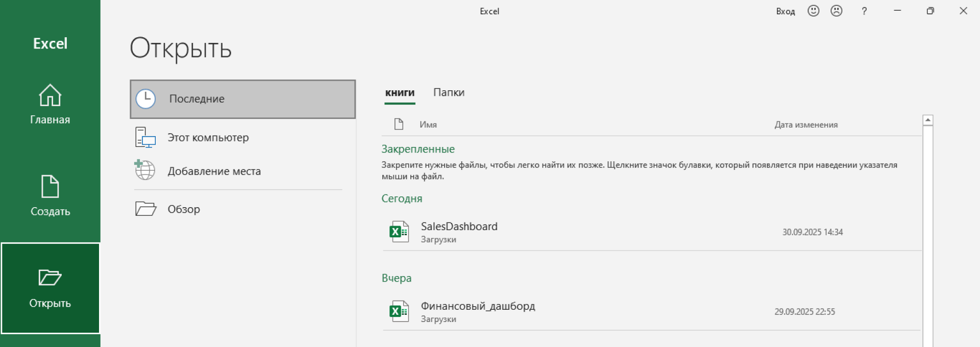The image size is (980, 347).
Task: Sort by Дата изменения column header
Action: tap(806, 125)
